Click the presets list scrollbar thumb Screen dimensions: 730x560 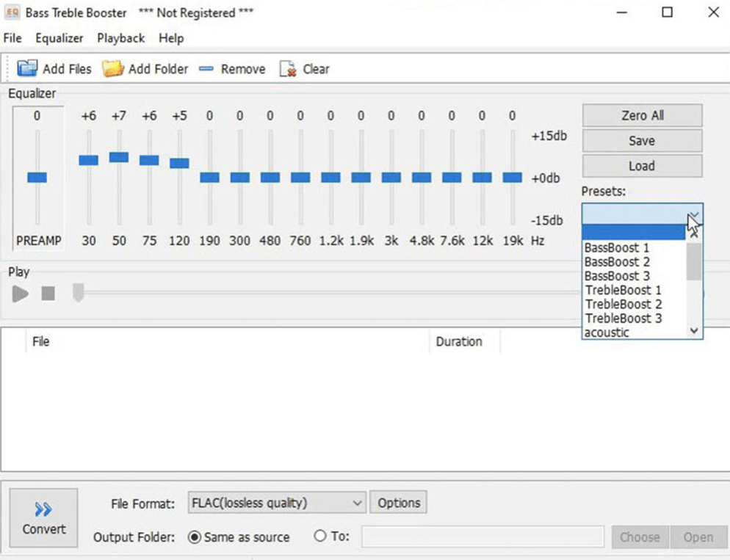(x=694, y=261)
